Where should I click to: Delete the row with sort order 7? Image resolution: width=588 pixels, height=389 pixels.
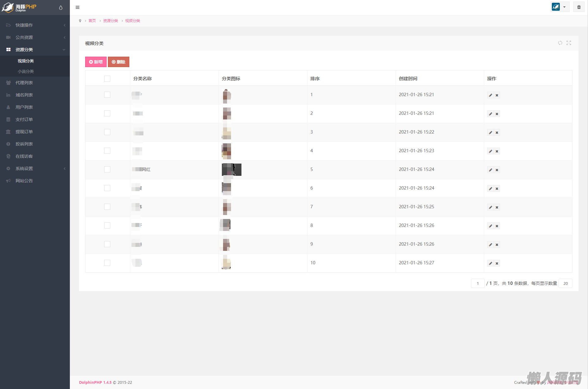click(497, 207)
